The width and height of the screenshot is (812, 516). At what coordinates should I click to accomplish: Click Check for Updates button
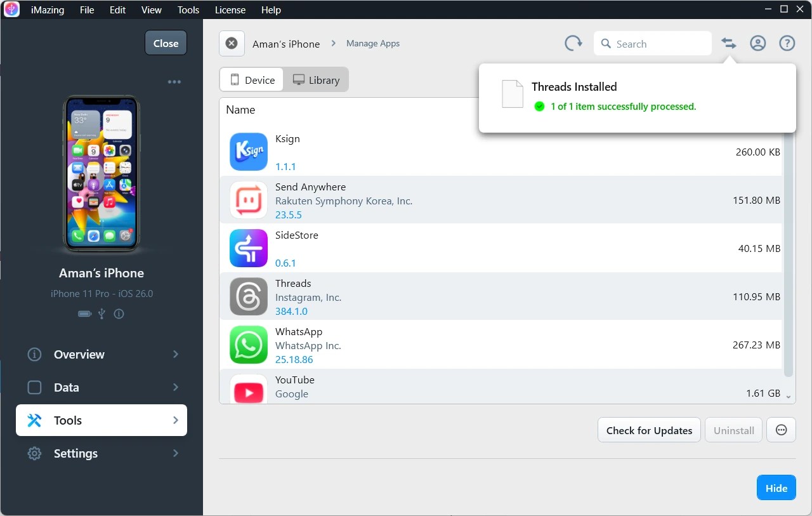(x=649, y=430)
